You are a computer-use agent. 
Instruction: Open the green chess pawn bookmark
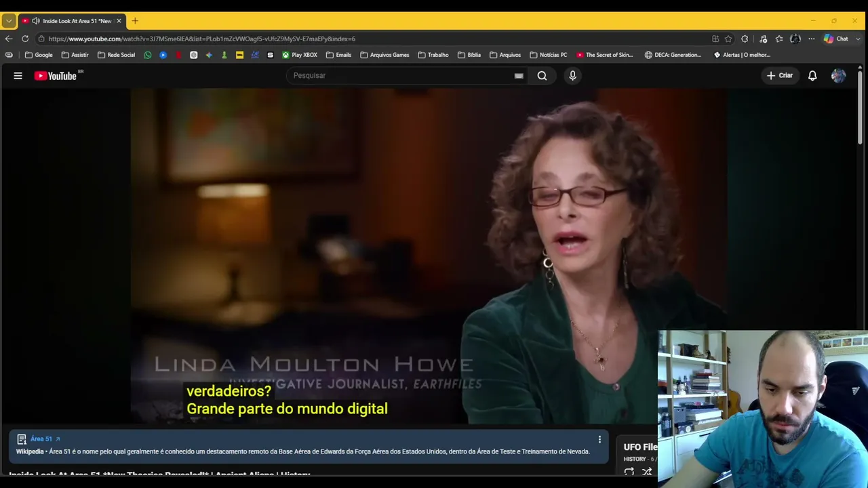[224, 55]
